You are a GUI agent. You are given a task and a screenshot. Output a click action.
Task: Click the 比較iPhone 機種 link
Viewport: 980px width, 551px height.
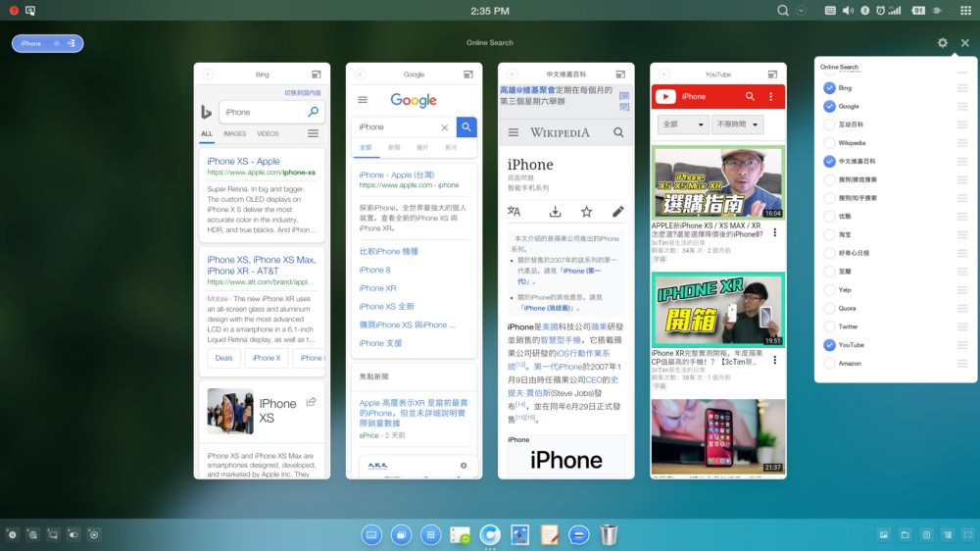pyautogui.click(x=388, y=251)
